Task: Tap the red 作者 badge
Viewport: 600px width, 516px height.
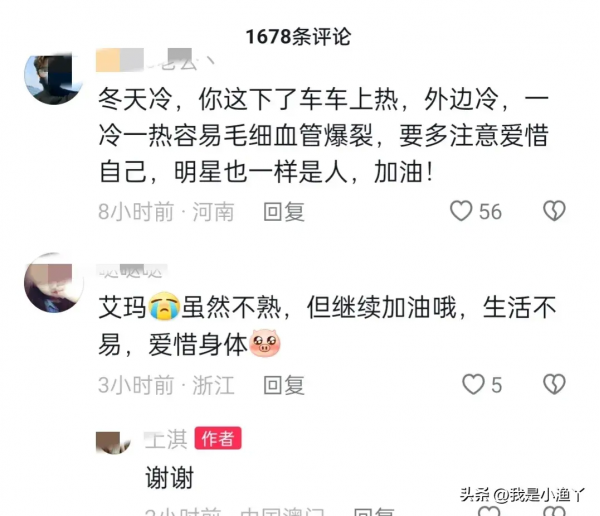Action: (218, 438)
